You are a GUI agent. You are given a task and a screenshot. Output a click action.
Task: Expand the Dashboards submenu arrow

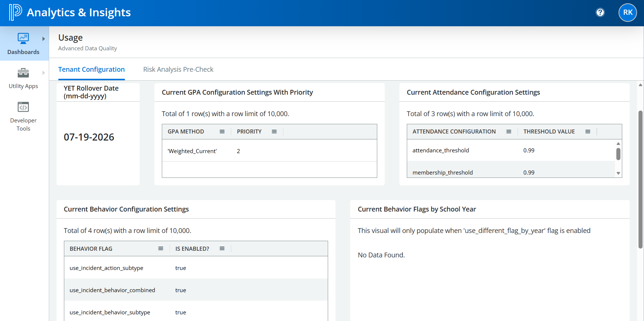(x=44, y=39)
